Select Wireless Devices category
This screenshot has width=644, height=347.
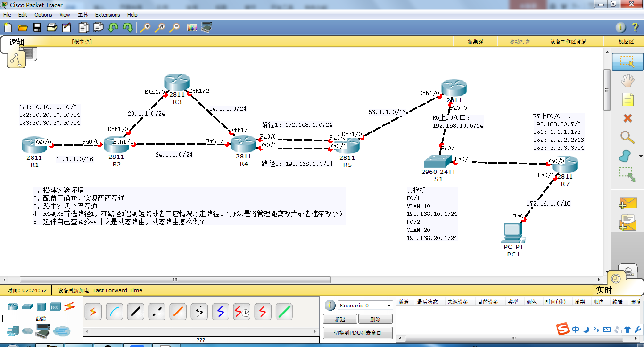click(x=55, y=307)
